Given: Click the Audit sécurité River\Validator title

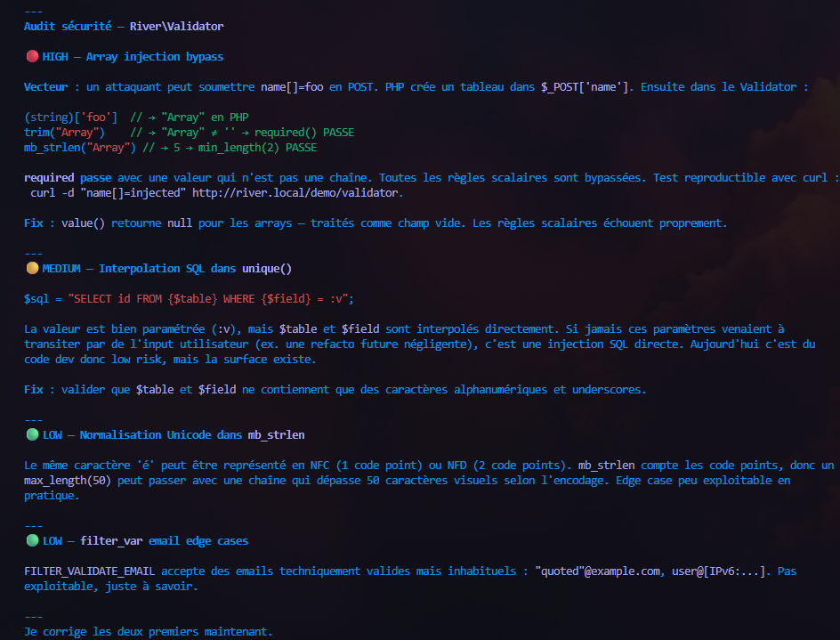Looking at the screenshot, I should click(124, 27).
